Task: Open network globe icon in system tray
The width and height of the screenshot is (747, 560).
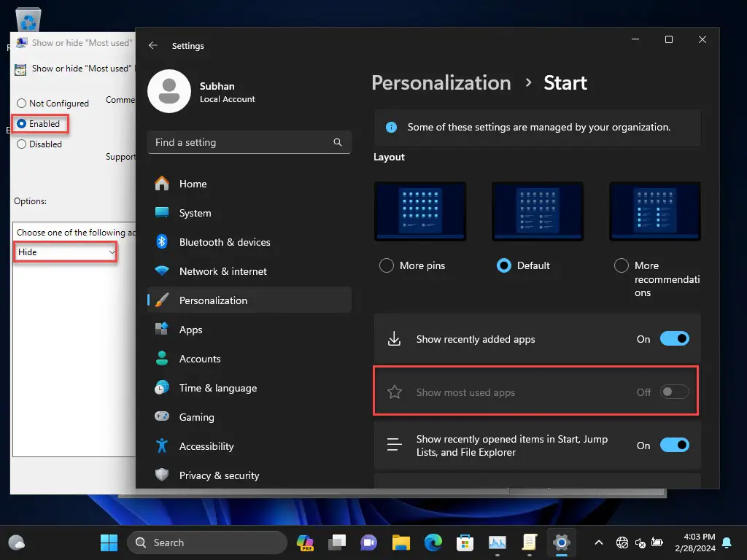Action: 622,542
